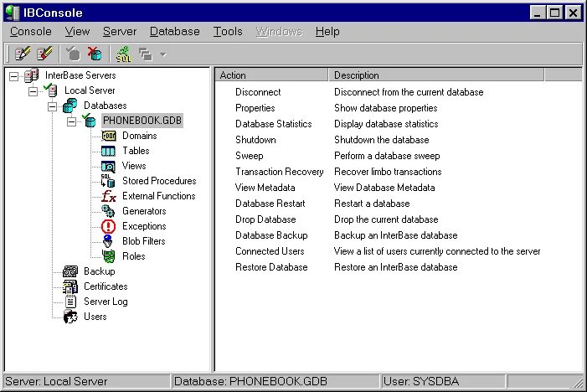587x392 pixels.
Task: Click the Database Connect toolbar icon
Action: click(73, 54)
